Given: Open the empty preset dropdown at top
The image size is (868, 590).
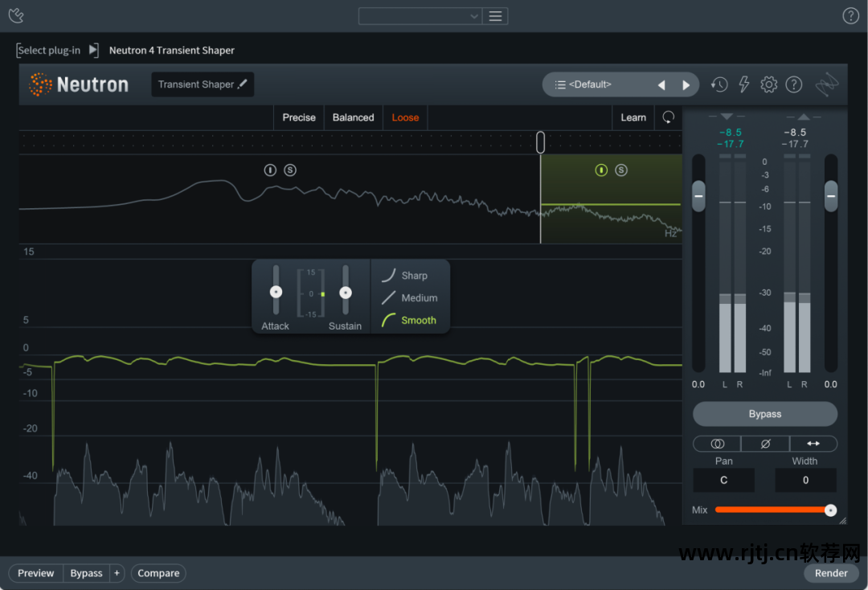Looking at the screenshot, I should [x=420, y=16].
